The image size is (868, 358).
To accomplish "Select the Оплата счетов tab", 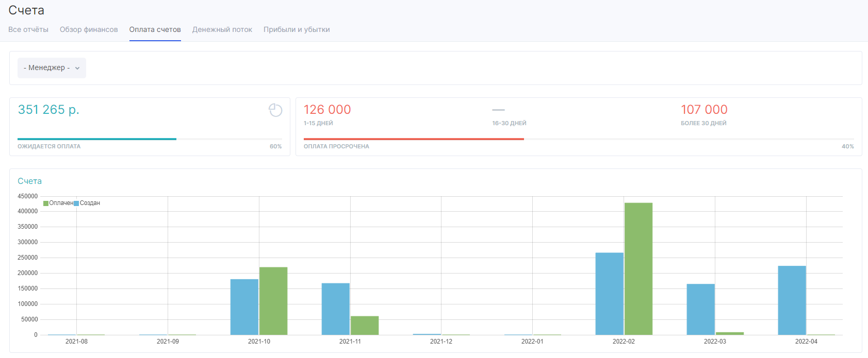I will pyautogui.click(x=155, y=30).
